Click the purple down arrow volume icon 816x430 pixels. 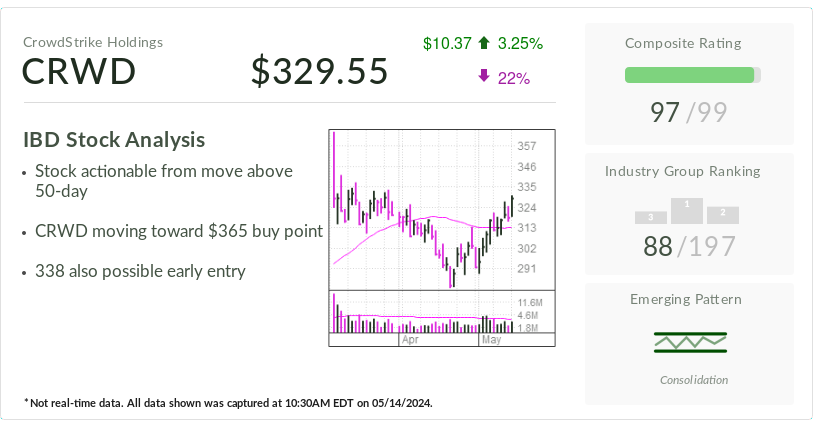(484, 78)
